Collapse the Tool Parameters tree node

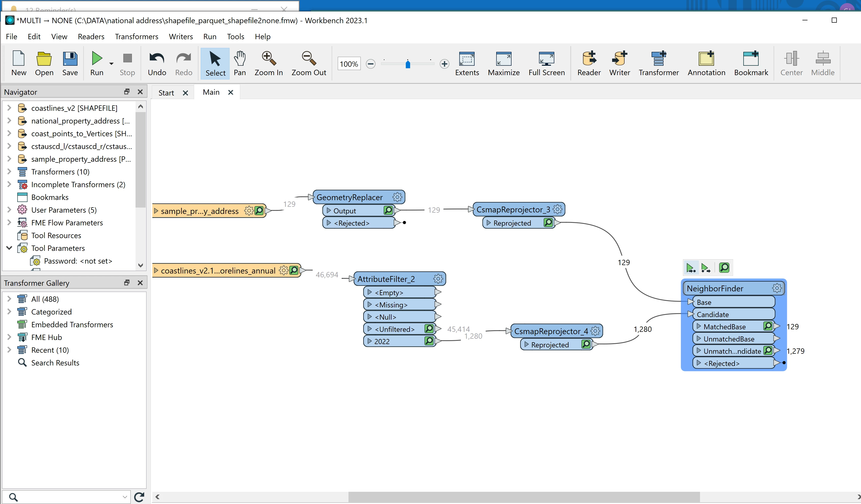tap(9, 248)
